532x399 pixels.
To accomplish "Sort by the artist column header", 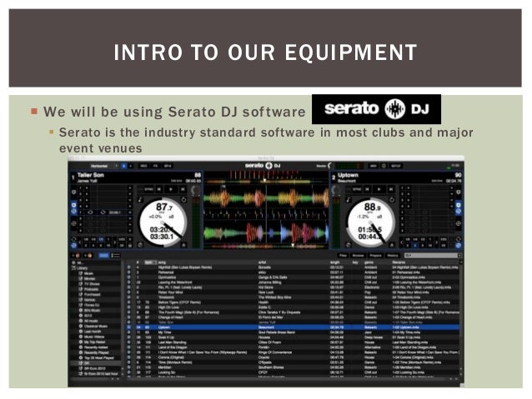I will (263, 262).
